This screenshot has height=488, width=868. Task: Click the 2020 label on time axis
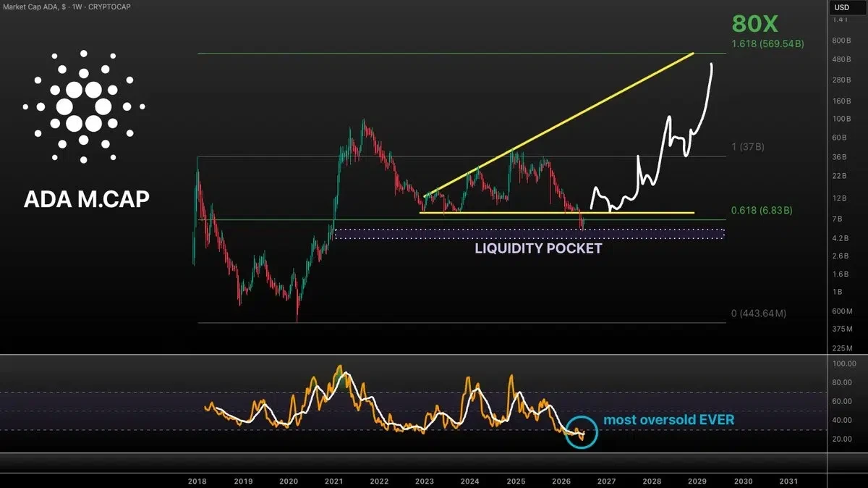[x=288, y=481]
